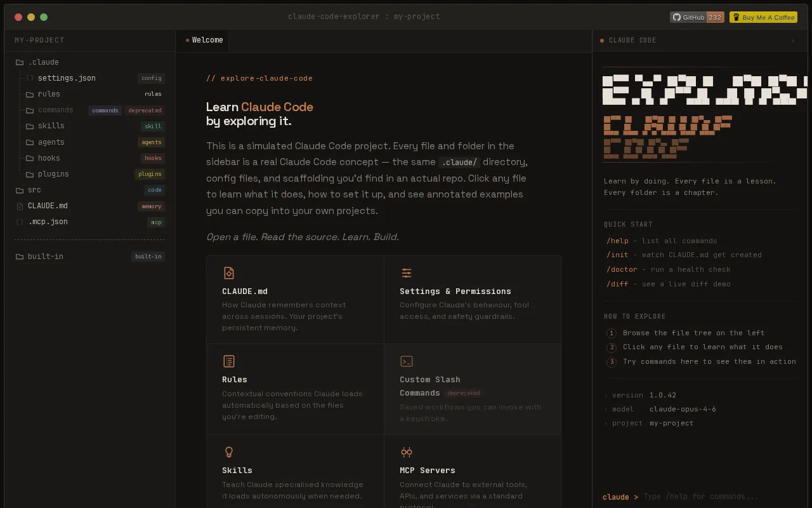The height and width of the screenshot is (508, 812).
Task: Click the config badge beside settings.json
Action: (152, 78)
